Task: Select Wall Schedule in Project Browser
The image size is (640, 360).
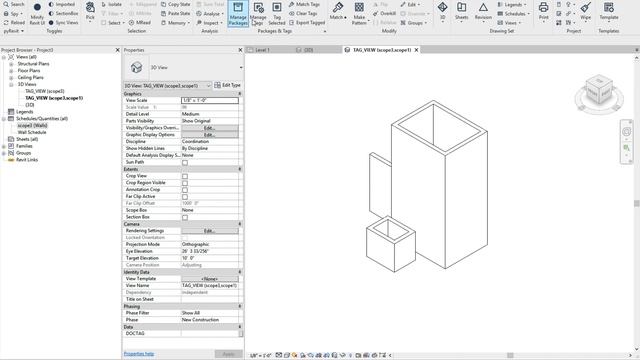Action: point(32,132)
